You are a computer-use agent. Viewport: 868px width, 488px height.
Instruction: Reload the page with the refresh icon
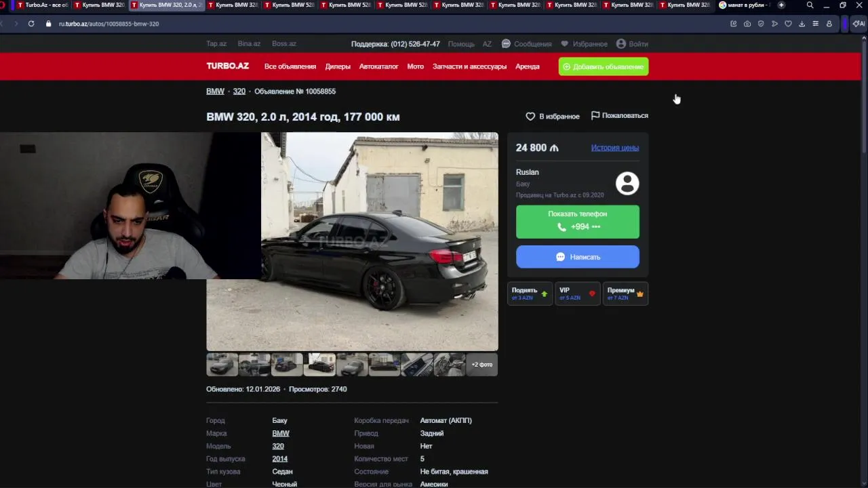tap(31, 24)
